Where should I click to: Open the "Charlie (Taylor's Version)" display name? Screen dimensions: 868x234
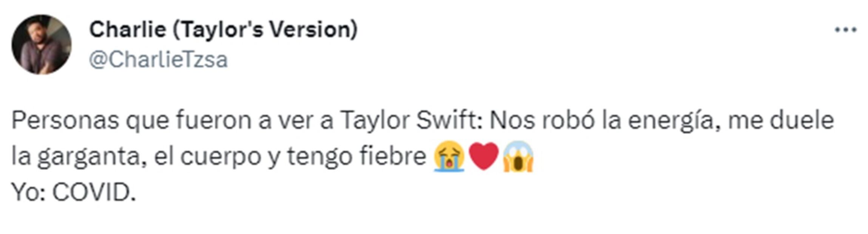223,29
